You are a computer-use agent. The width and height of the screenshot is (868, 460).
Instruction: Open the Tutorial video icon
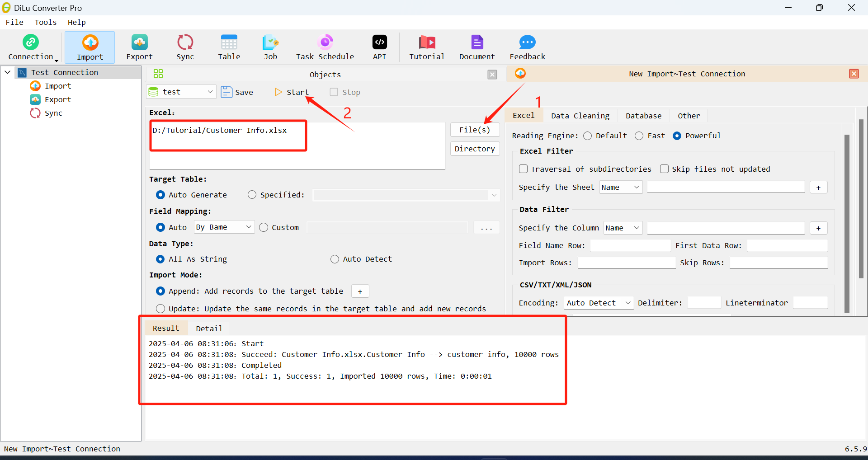(x=427, y=42)
